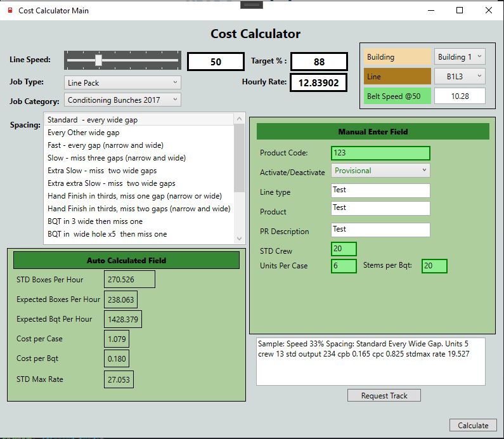Click STD Max Rate value 27.053
Image resolution: width=504 pixels, height=439 pixels.
[x=119, y=379]
